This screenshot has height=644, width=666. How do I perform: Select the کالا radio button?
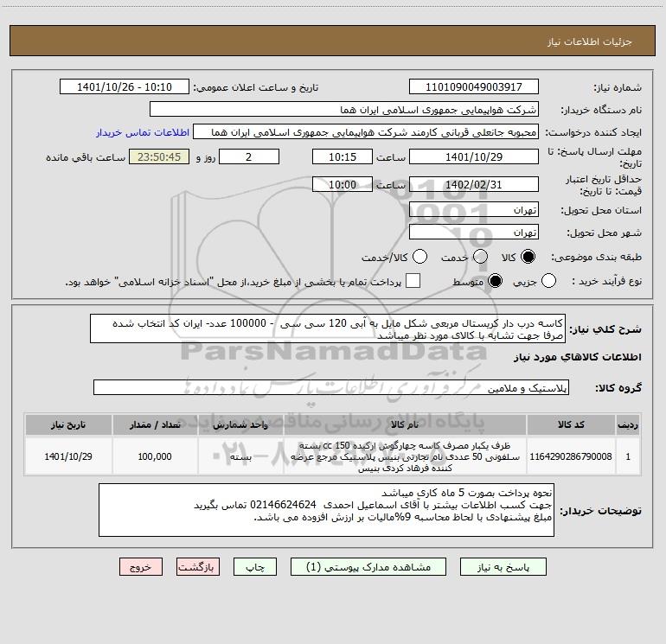(x=528, y=257)
